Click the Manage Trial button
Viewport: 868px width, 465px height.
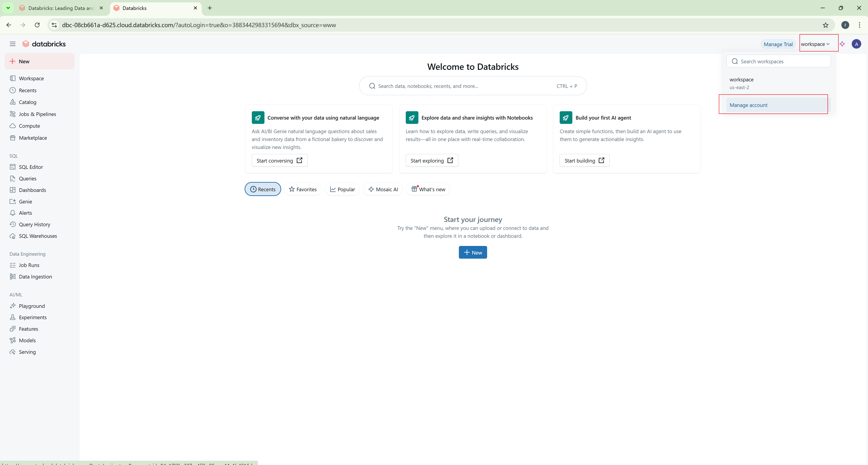pos(778,44)
